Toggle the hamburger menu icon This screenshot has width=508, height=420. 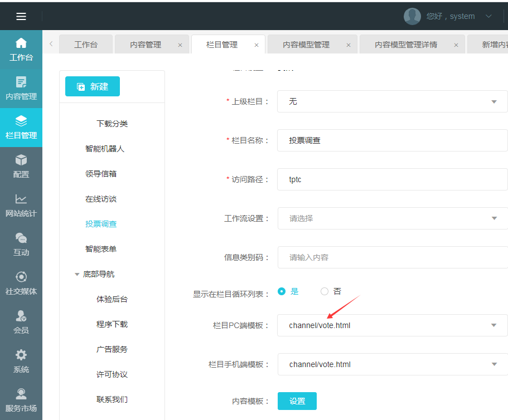click(21, 16)
